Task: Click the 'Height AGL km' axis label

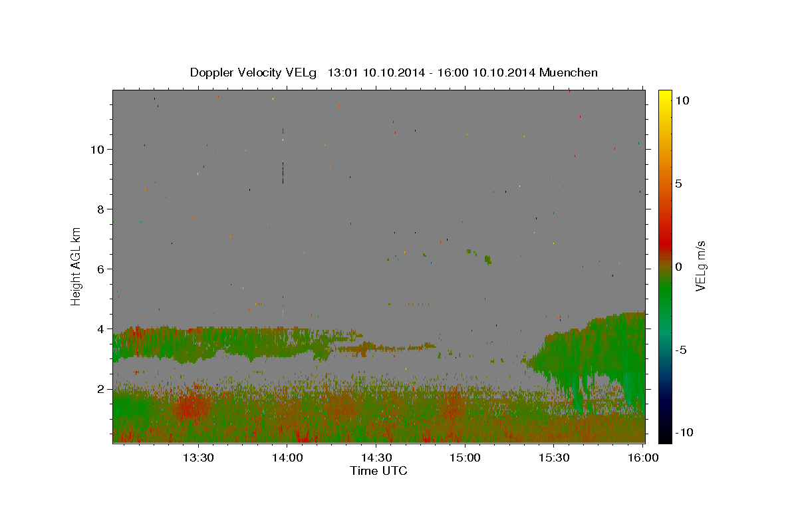Action: 76,266
